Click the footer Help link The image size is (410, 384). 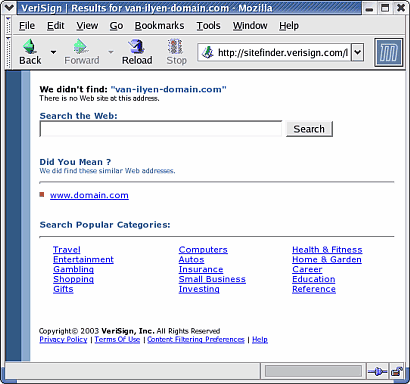coord(260,339)
